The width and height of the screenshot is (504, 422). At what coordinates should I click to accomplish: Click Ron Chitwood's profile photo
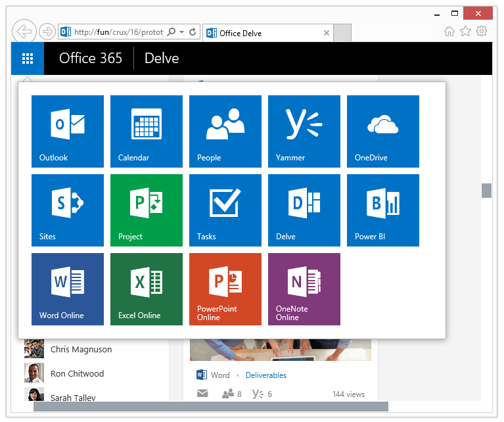pyautogui.click(x=34, y=373)
